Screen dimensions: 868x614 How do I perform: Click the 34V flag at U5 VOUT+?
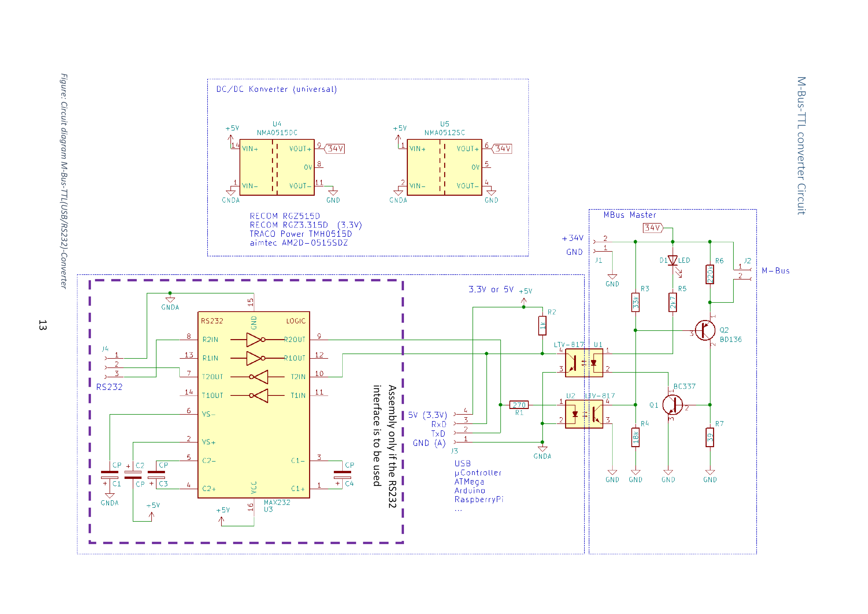pyautogui.click(x=502, y=149)
